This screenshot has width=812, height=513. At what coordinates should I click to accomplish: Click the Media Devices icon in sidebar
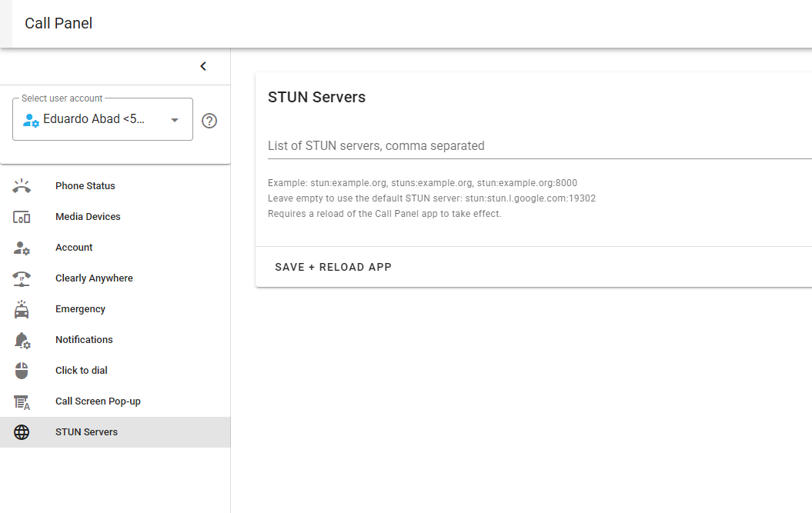22,217
